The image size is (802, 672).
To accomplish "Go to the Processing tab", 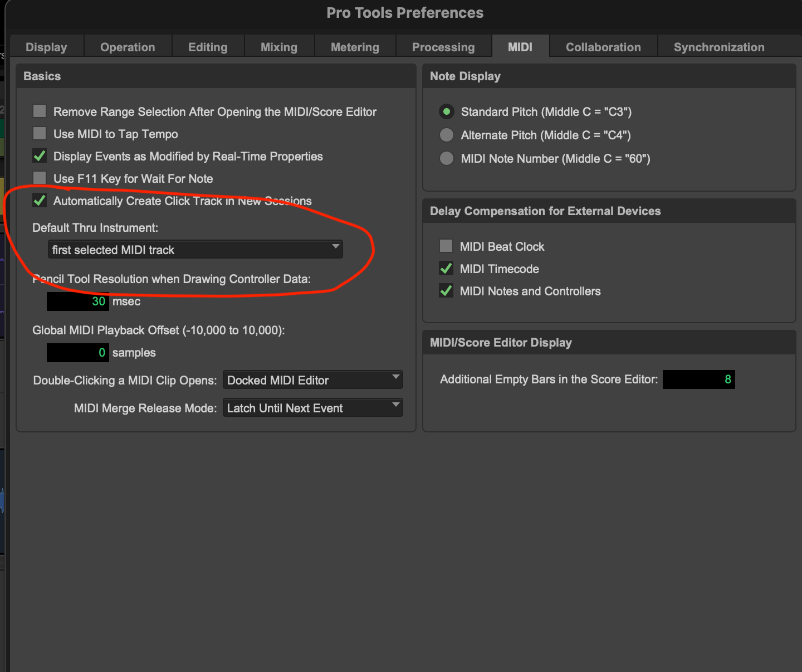I will coord(443,47).
